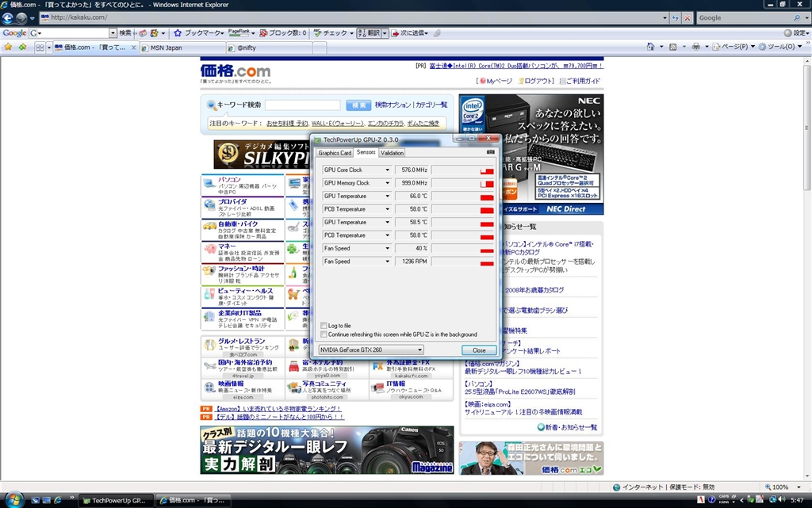The image size is (812, 508).
Task: Click Windows Start orb
Action: pyautogui.click(x=13, y=500)
